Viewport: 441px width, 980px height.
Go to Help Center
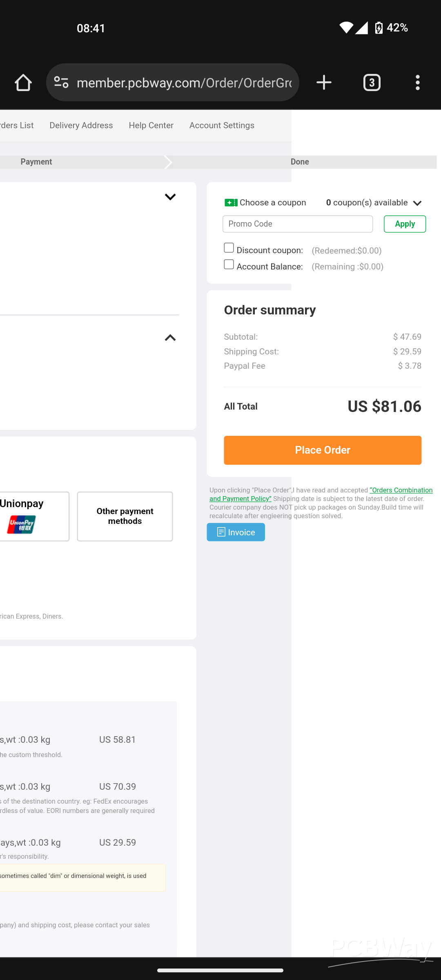[x=151, y=125]
